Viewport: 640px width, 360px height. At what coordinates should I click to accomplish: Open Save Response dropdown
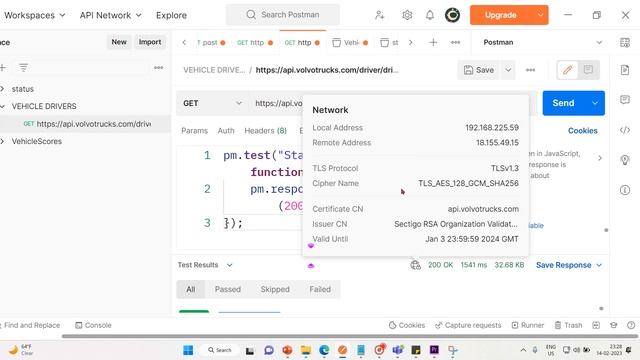coord(569,265)
